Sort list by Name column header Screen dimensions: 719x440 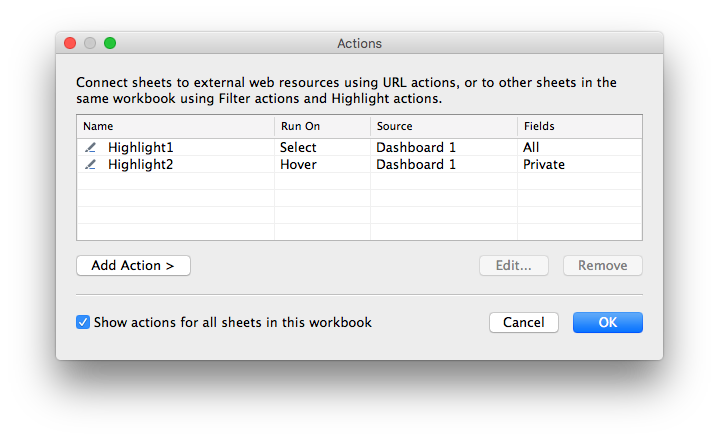175,127
